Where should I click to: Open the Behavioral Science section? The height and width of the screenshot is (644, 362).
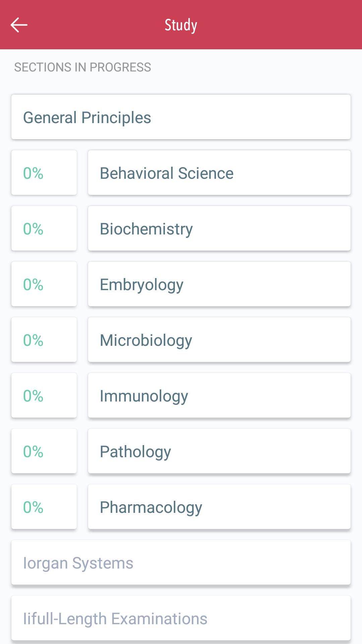(219, 173)
